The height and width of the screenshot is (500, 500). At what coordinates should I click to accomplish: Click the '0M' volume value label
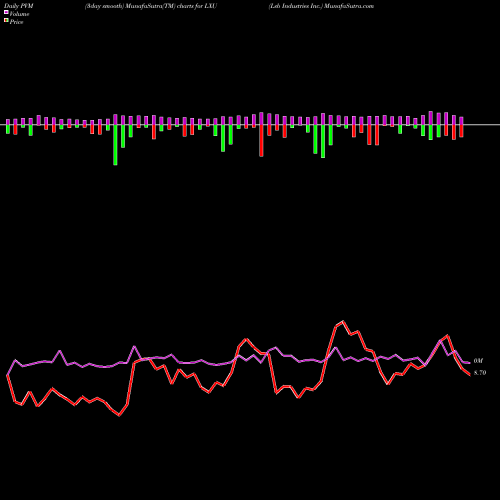pos(478,361)
